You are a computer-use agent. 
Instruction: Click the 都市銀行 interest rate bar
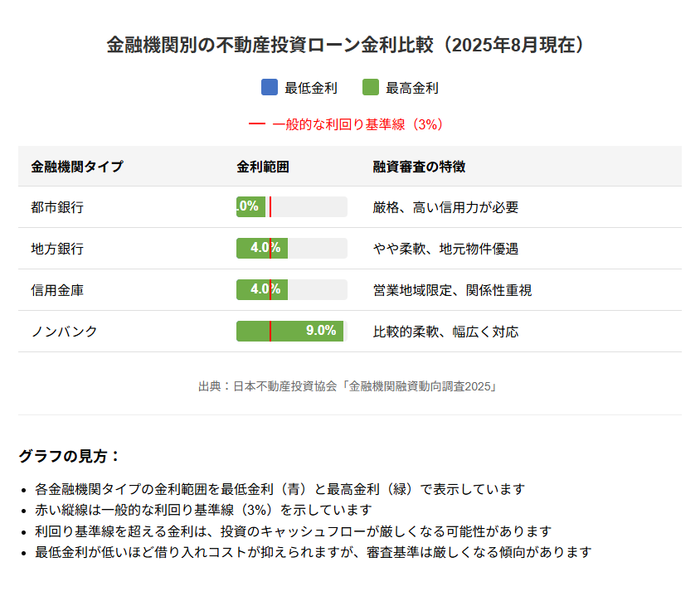click(250, 207)
